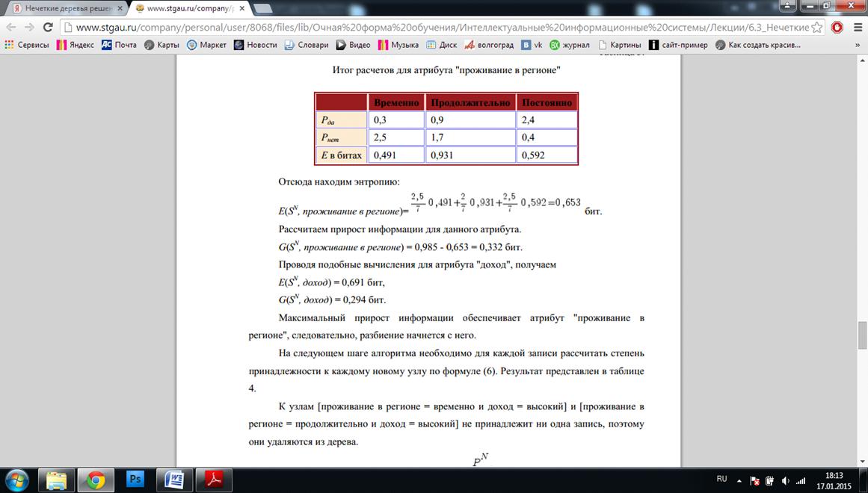Click the 'Отсюда находим энтропию:' line
Image resolution: width=868 pixels, height=493 pixels.
(x=339, y=182)
